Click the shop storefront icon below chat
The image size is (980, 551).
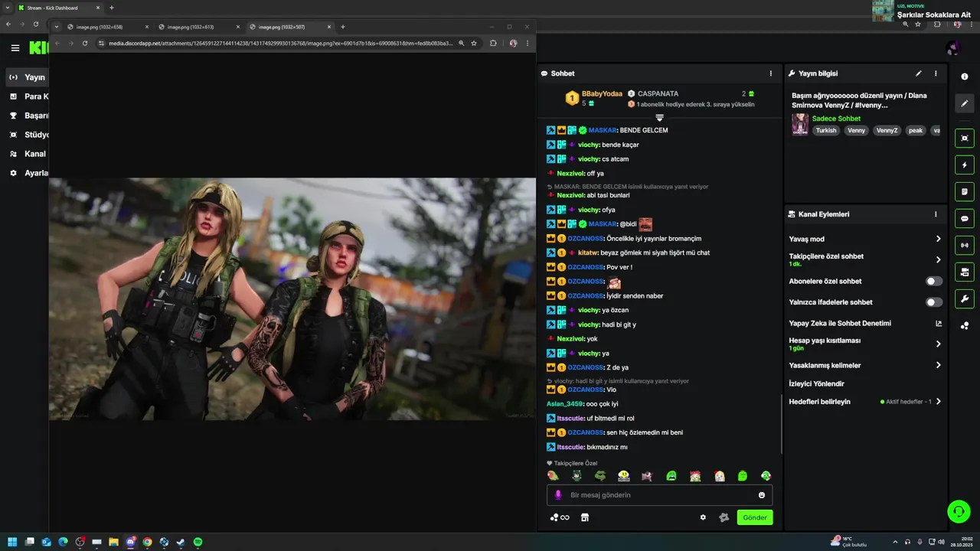585,517
